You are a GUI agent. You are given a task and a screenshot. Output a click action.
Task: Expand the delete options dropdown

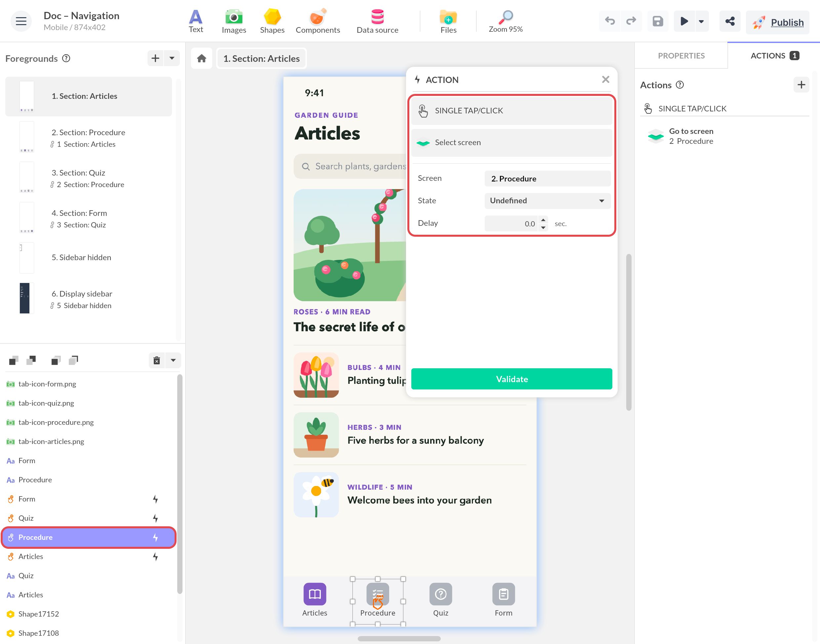pos(173,360)
